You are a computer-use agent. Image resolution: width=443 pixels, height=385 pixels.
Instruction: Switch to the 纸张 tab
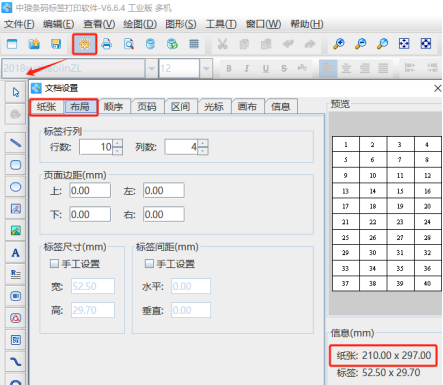47,107
